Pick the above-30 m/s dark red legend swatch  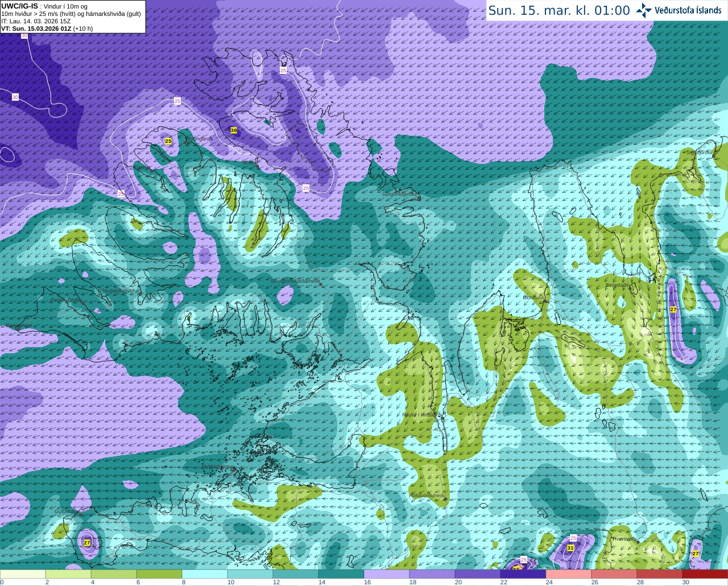(705, 573)
